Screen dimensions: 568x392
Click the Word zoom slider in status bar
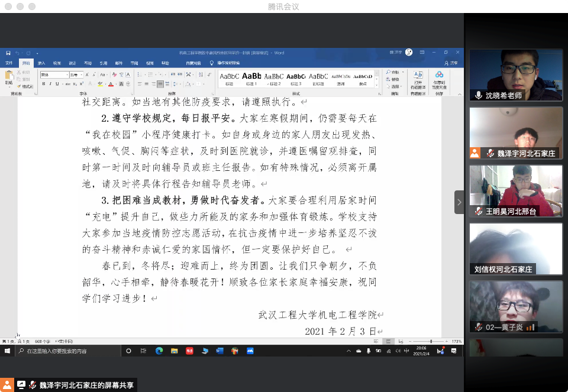(x=431, y=342)
